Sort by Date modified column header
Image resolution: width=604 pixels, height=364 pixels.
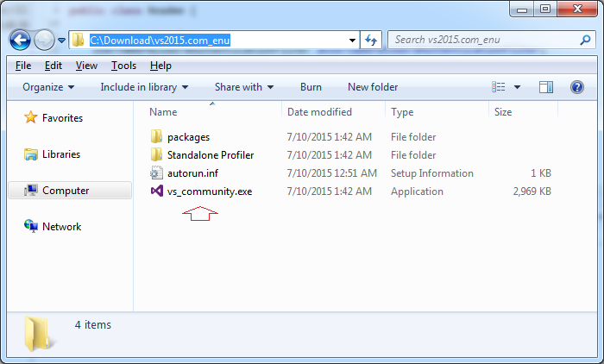coord(319,112)
